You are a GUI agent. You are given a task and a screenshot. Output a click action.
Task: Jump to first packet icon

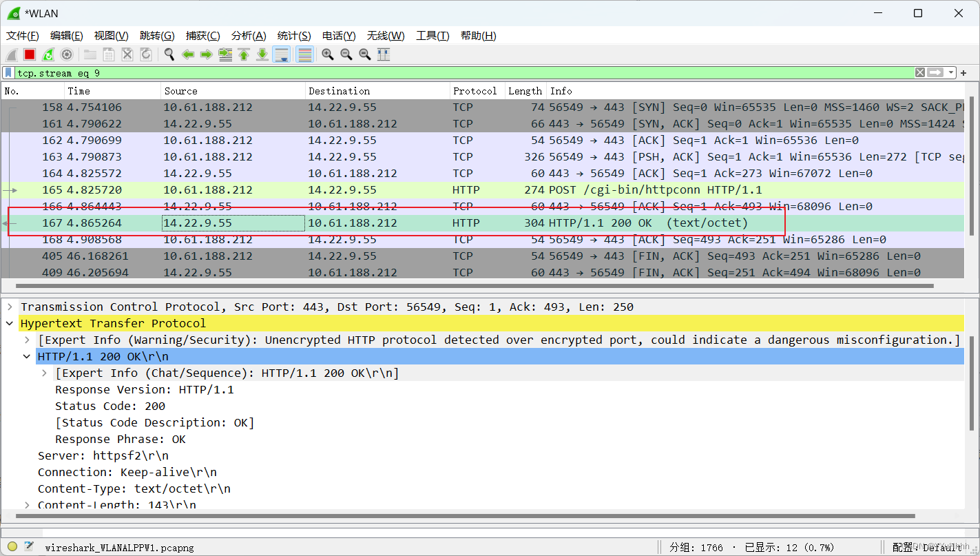(244, 54)
